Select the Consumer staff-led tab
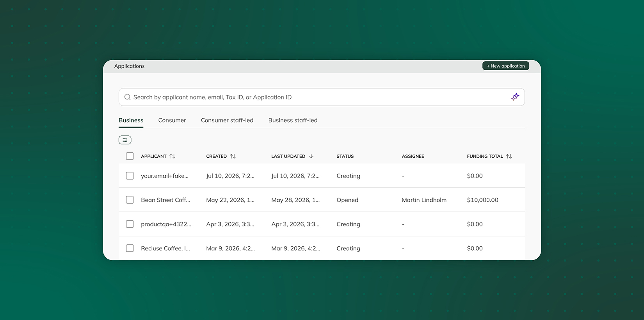Viewport: 644px width, 320px height. [227, 120]
